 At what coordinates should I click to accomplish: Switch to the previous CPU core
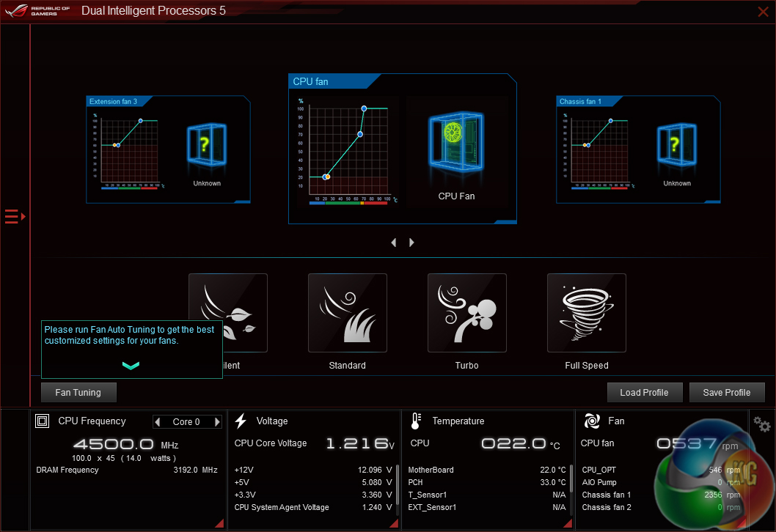pos(157,422)
